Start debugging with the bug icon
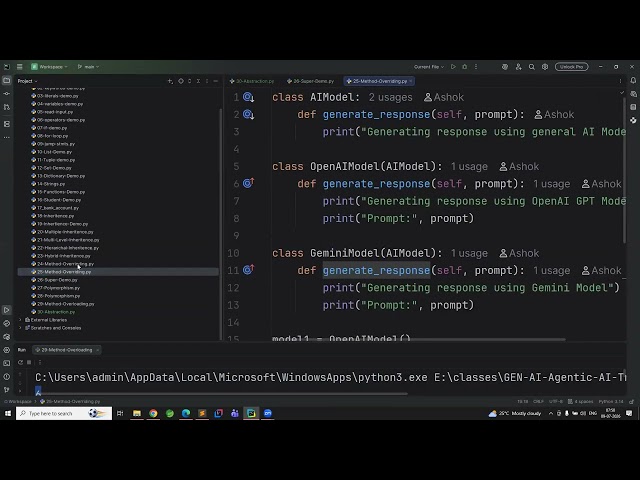 pyautogui.click(x=464, y=67)
